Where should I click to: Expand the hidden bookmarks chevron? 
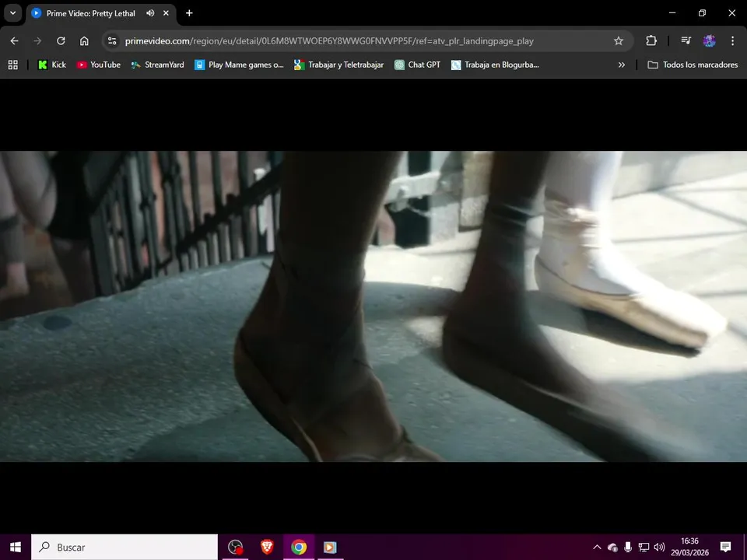(x=622, y=65)
